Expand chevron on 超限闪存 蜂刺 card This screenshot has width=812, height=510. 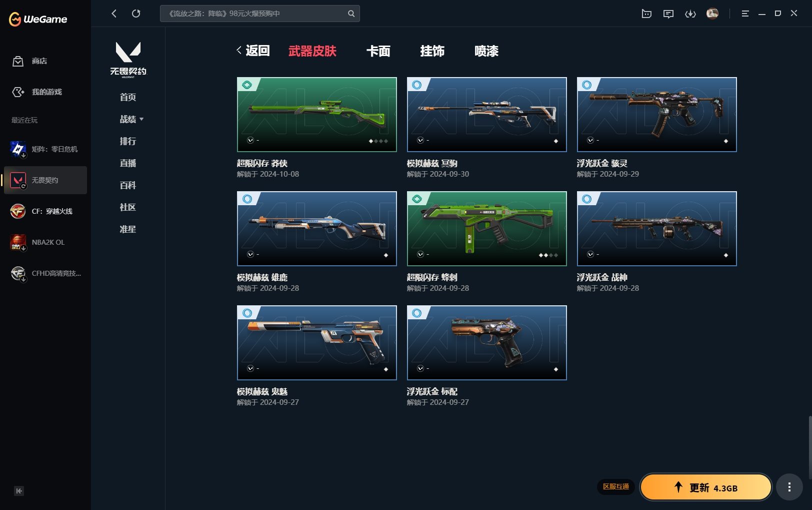click(420, 254)
